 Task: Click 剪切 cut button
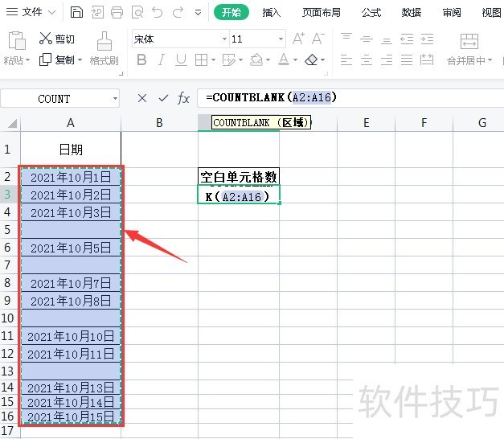pos(57,39)
